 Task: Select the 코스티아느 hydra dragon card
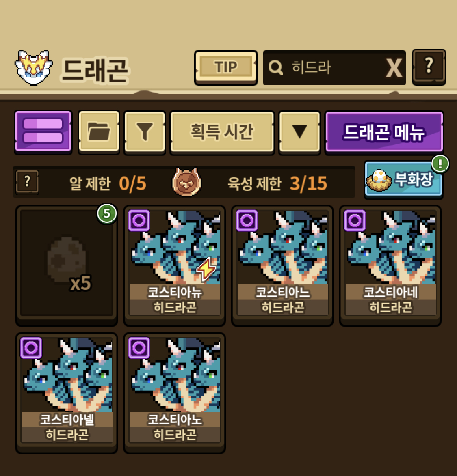[x=282, y=265]
